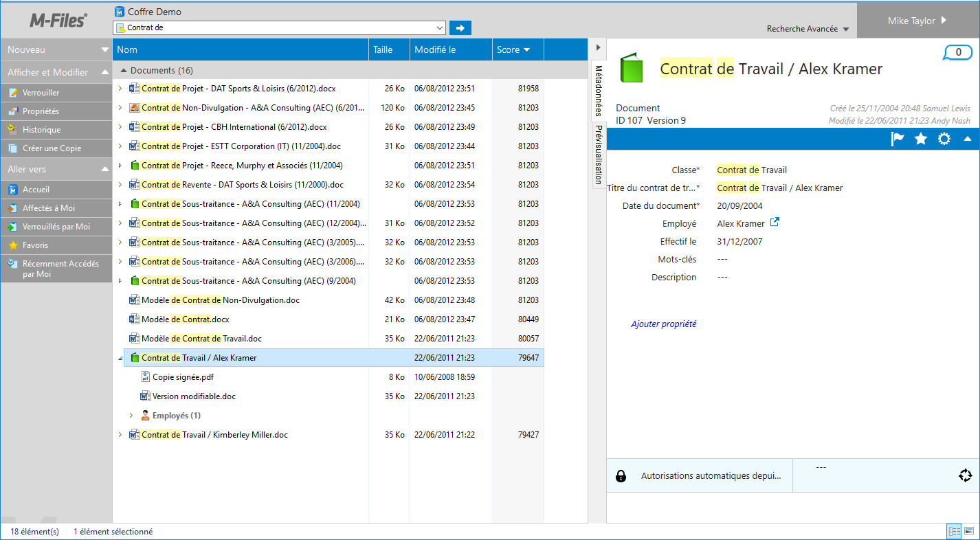Click the blue search arrow button
Viewport: 980px width, 540px height.
click(x=460, y=28)
